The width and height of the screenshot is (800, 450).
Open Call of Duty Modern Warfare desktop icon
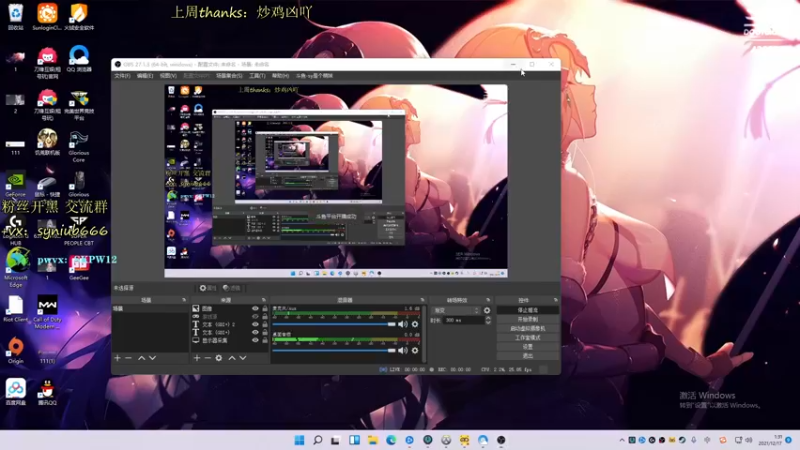(47, 312)
